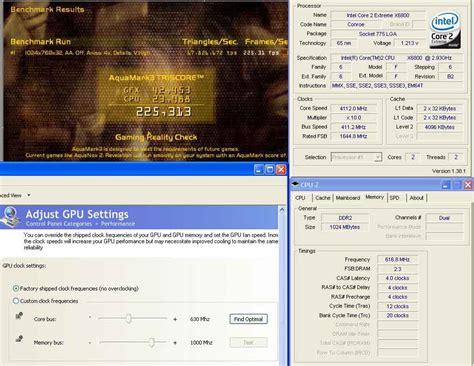Click the Bus Speed 411.2 MHz value
The width and height of the screenshot is (474, 366).
coord(354,127)
